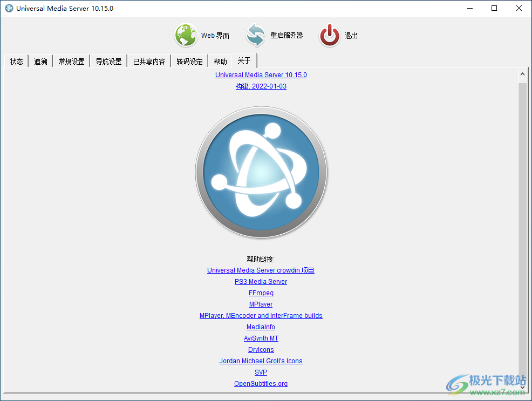The height and width of the screenshot is (401, 532).
Task: Switch to the 常规设置 tab
Action: (x=71, y=61)
